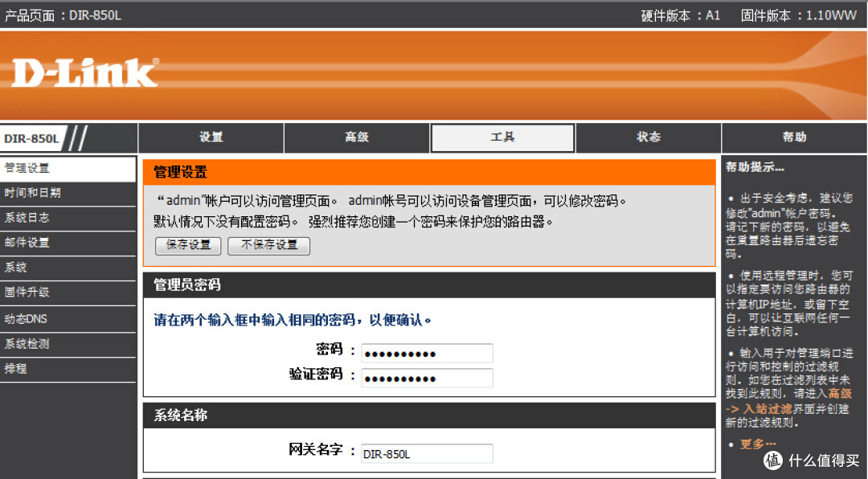Click the 网关名字 field containing DIR-850L
Image resolution: width=868 pixels, height=479 pixels.
coord(427,453)
